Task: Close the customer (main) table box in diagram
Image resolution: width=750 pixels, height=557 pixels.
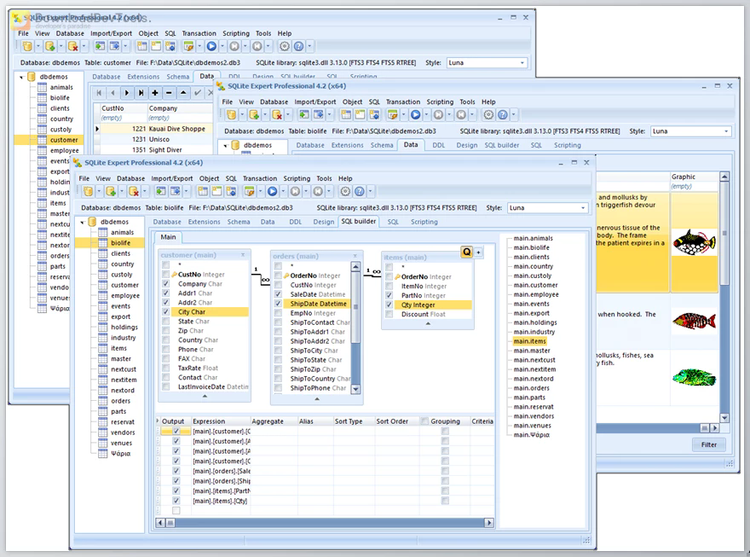Action: [243, 255]
